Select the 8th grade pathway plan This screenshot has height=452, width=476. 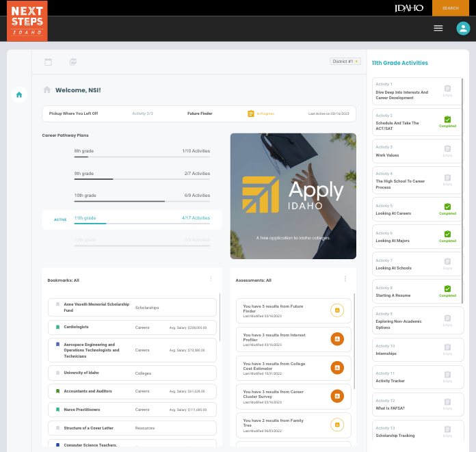pos(142,152)
